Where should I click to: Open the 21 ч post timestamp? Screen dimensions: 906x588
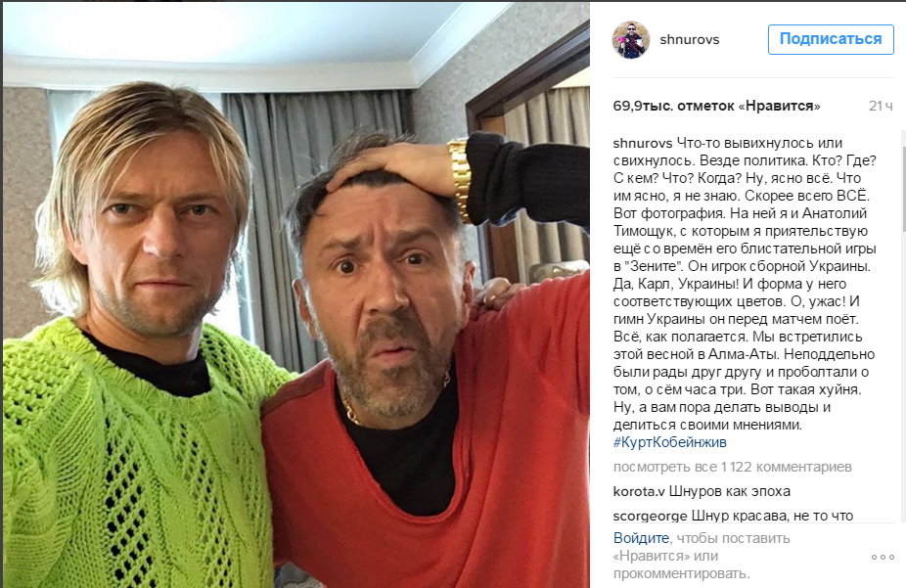tap(881, 107)
